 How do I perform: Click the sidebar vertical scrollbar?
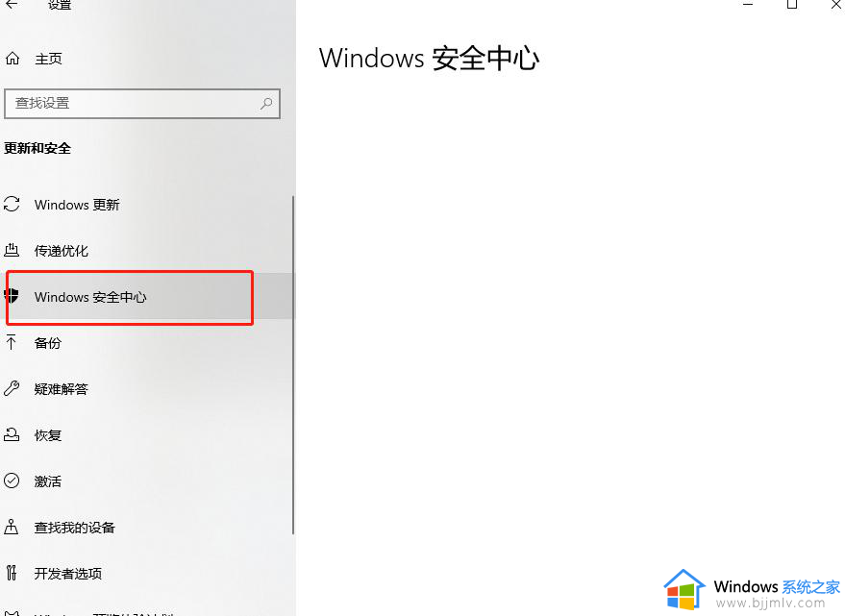293,365
